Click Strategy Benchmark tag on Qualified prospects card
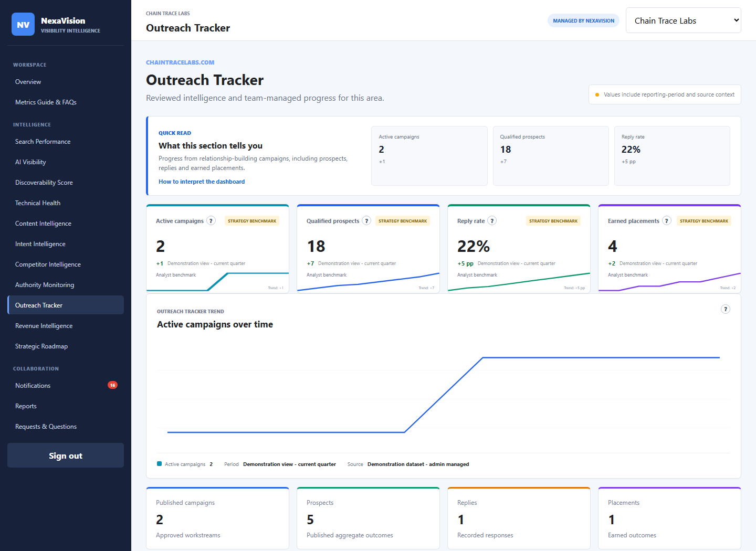The image size is (756, 551). point(403,221)
